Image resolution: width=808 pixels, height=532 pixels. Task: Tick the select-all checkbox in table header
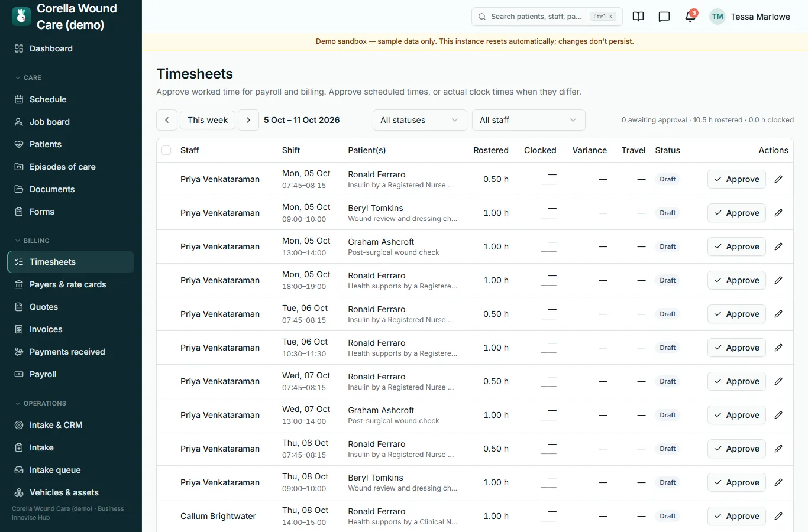pos(166,150)
